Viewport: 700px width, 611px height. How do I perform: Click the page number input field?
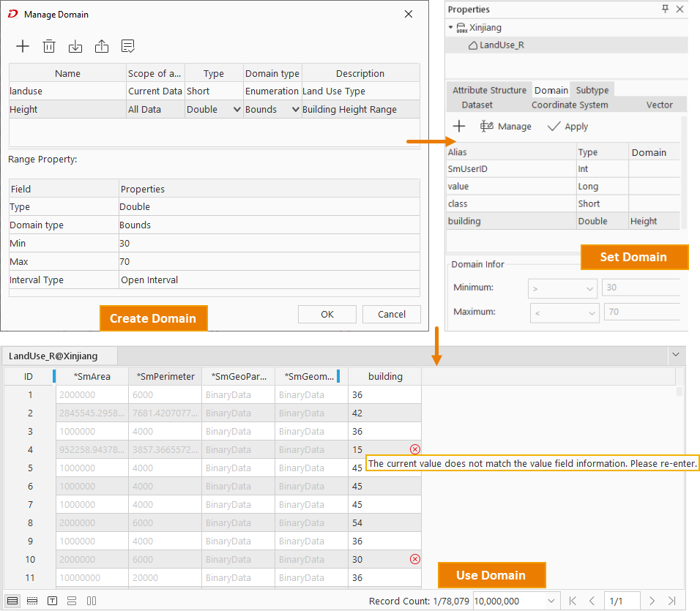click(x=622, y=601)
